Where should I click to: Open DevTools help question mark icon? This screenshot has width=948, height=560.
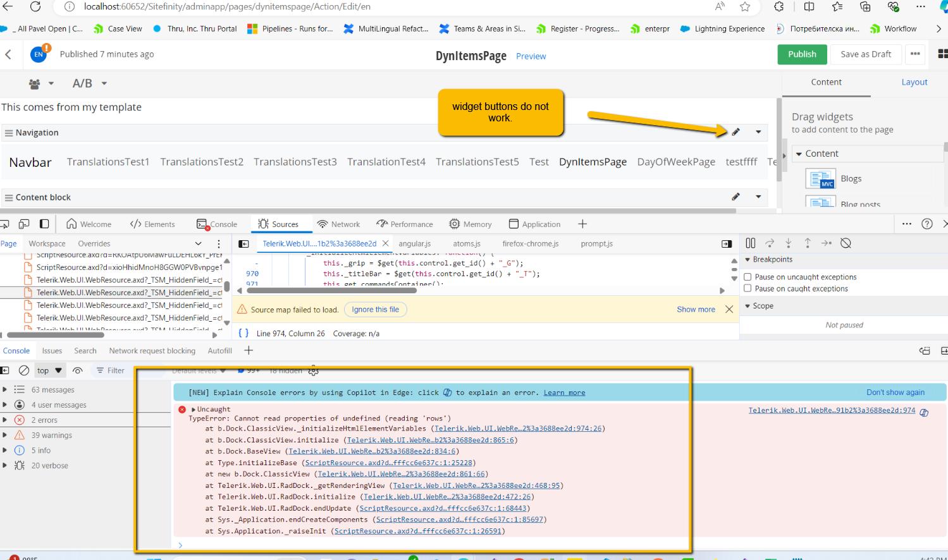[927, 224]
